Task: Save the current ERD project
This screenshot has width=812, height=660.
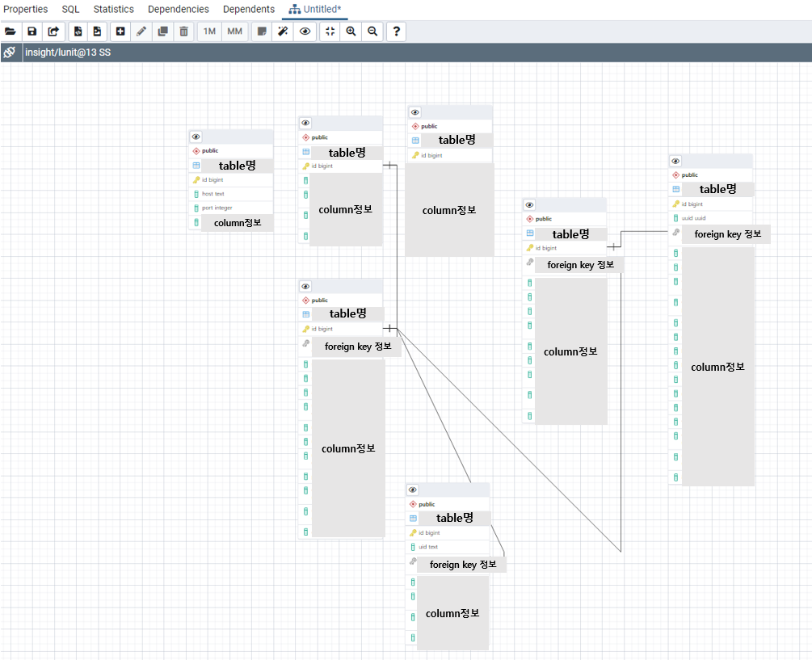Action: pos(32,31)
